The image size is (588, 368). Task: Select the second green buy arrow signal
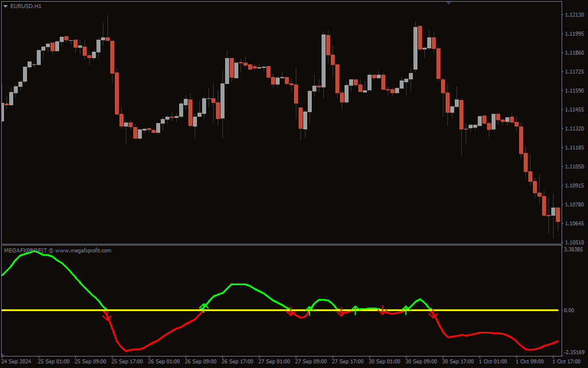(310, 310)
